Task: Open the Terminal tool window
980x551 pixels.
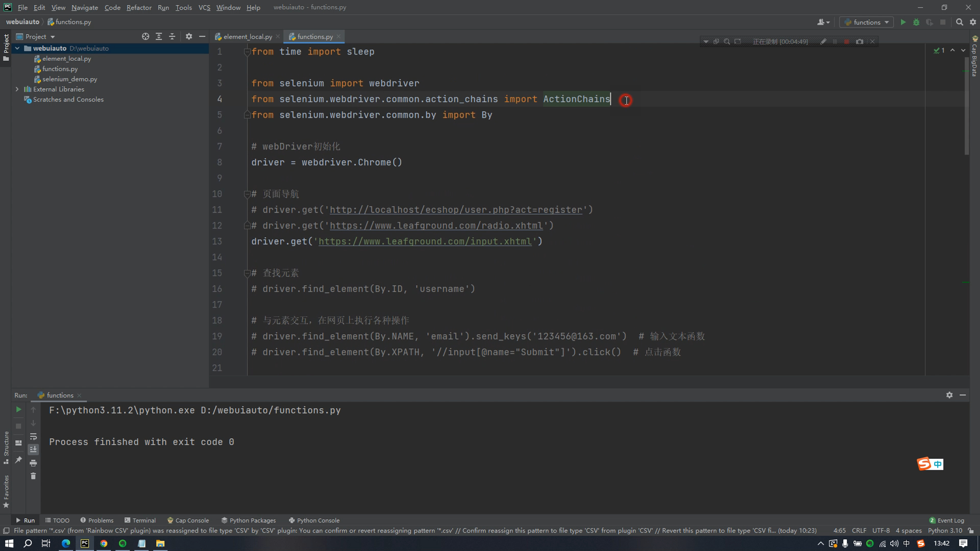Action: click(x=140, y=520)
